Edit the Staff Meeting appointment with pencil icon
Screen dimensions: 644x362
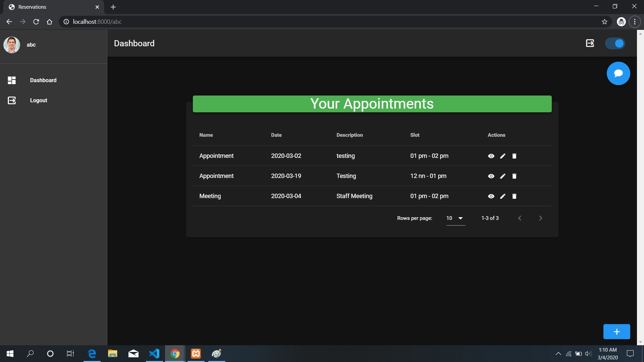pyautogui.click(x=502, y=196)
